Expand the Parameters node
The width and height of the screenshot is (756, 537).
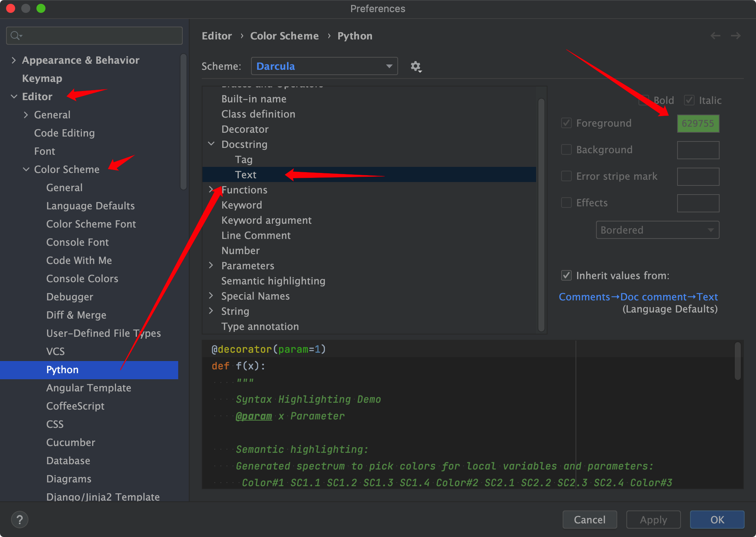tap(212, 265)
